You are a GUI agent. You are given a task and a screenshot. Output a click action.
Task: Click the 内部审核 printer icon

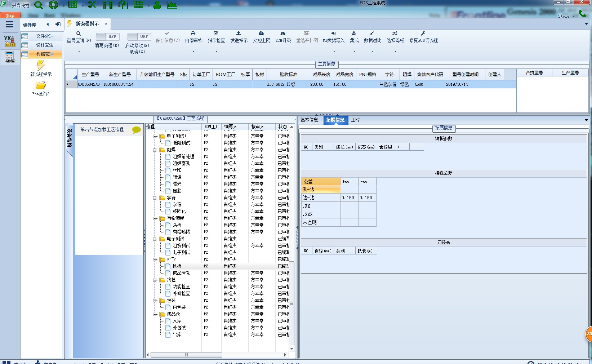point(193,33)
